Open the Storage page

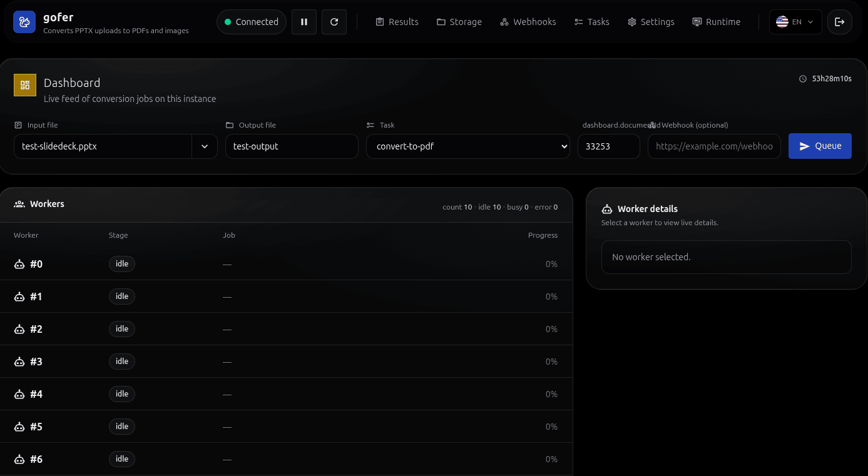(x=459, y=22)
